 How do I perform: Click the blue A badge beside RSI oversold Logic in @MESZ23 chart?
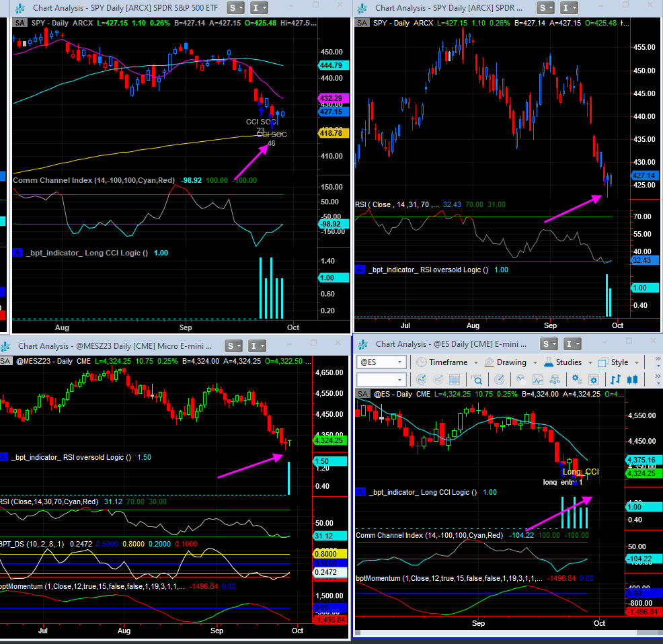point(4,457)
